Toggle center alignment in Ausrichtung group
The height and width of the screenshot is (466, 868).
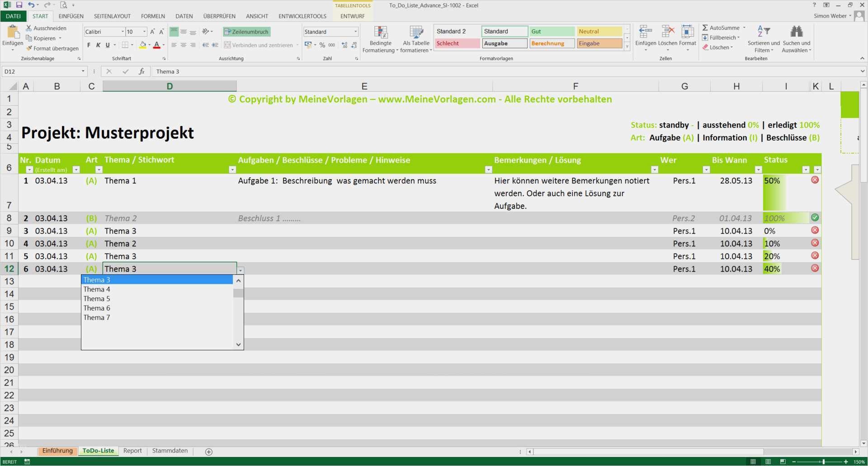(x=183, y=45)
